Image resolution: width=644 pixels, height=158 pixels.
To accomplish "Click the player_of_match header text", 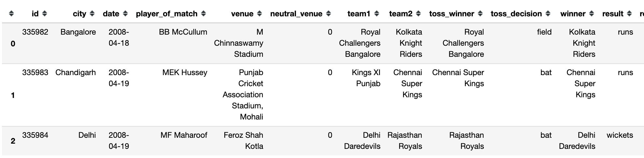I will point(166,14).
